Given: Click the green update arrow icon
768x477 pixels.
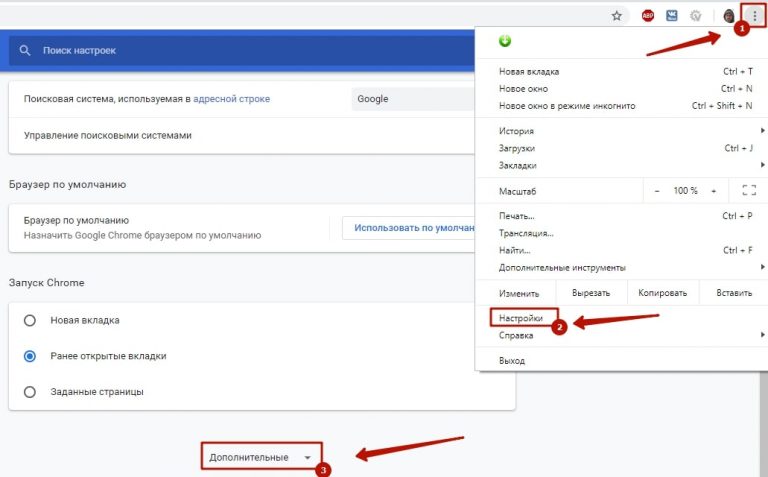Looking at the screenshot, I should (x=505, y=41).
